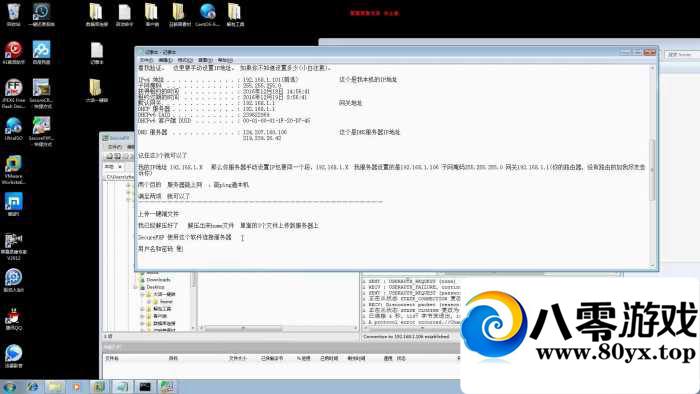Open the blank document in the top desktop row
700x394 pixels.
coord(124,14)
